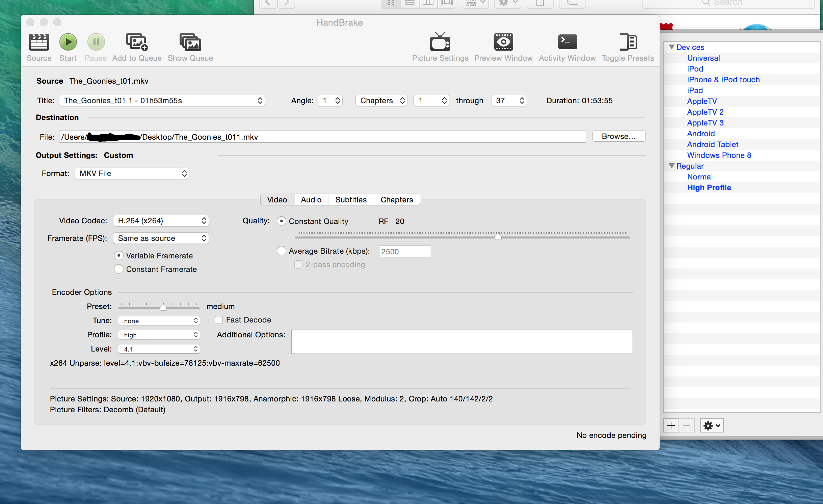The width and height of the screenshot is (823, 504).
Task: Select the iPod preset
Action: click(695, 69)
